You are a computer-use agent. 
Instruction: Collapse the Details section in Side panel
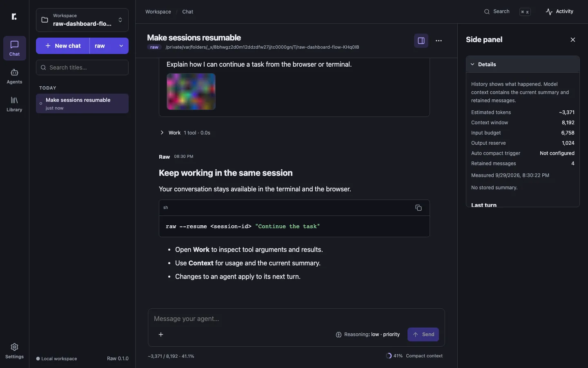pos(523,65)
